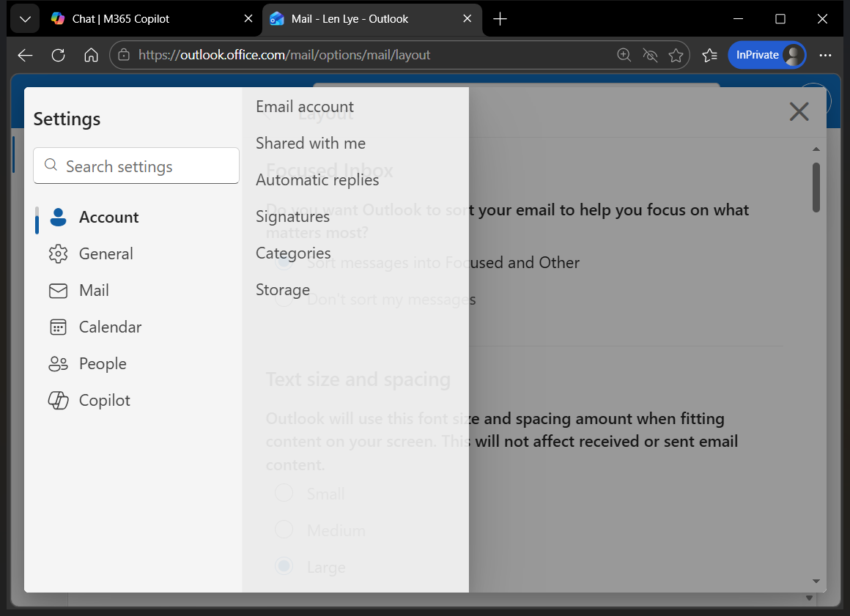Select the Copilot settings icon

tap(58, 400)
